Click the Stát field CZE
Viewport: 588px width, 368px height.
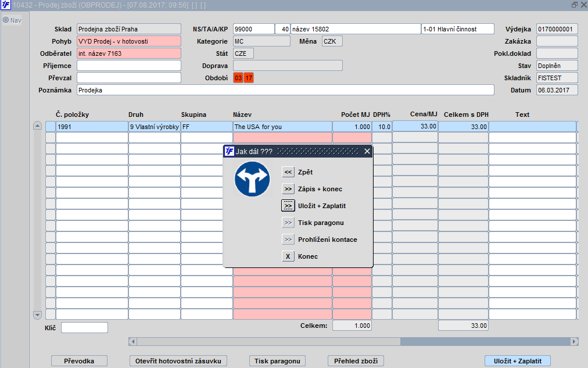pos(243,53)
